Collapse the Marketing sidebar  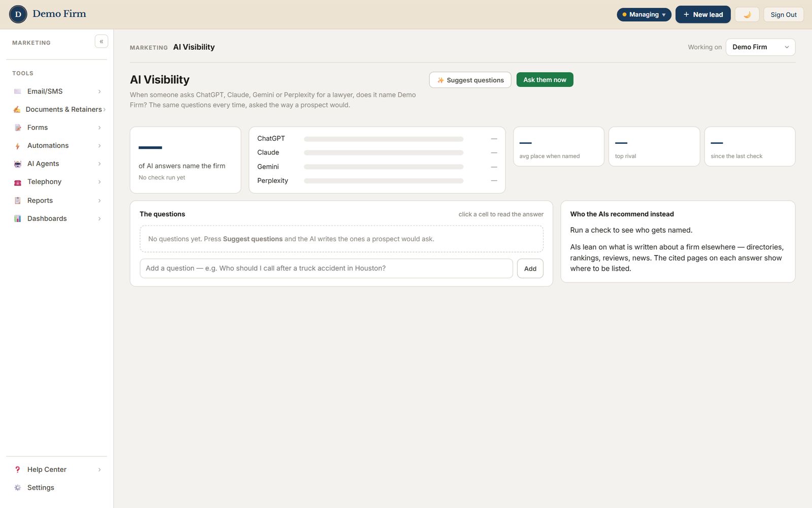click(101, 42)
